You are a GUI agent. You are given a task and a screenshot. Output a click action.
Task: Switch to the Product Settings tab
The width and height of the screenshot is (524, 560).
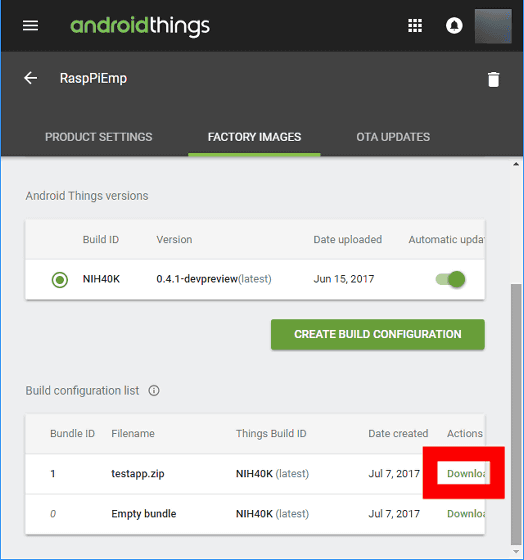pos(99,137)
